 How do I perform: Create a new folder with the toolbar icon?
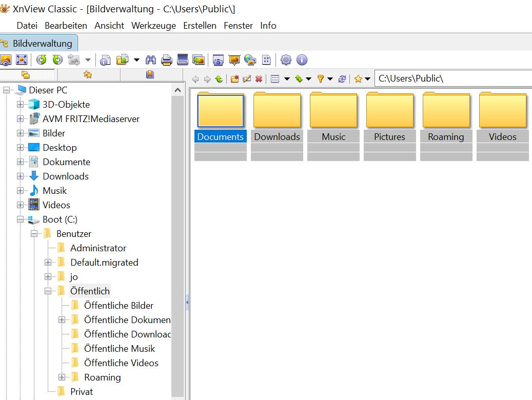tap(235, 79)
